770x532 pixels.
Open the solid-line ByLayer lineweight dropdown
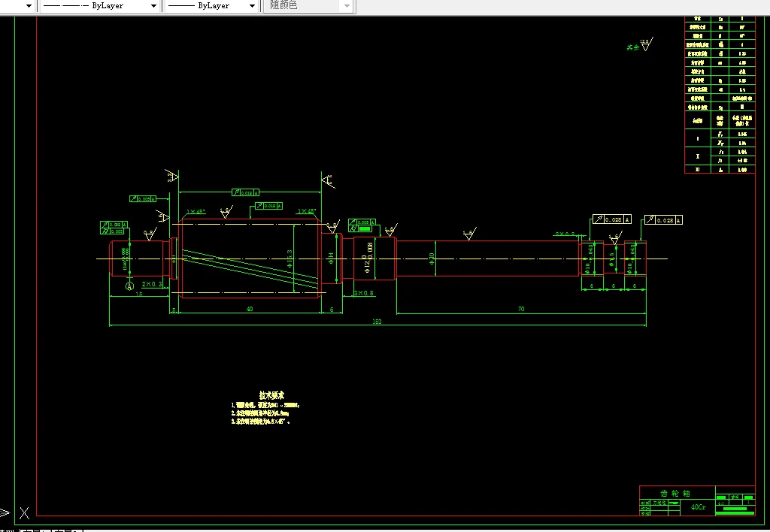(211, 6)
